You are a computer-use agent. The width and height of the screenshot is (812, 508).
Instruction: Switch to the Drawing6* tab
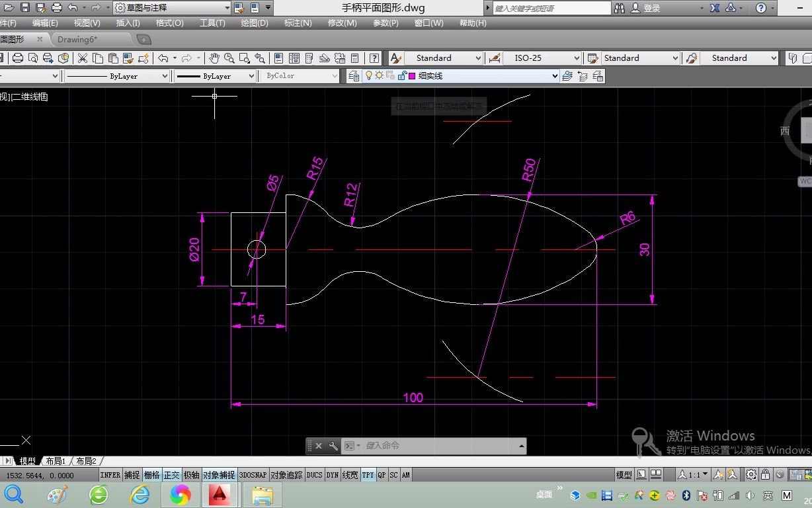pos(77,40)
